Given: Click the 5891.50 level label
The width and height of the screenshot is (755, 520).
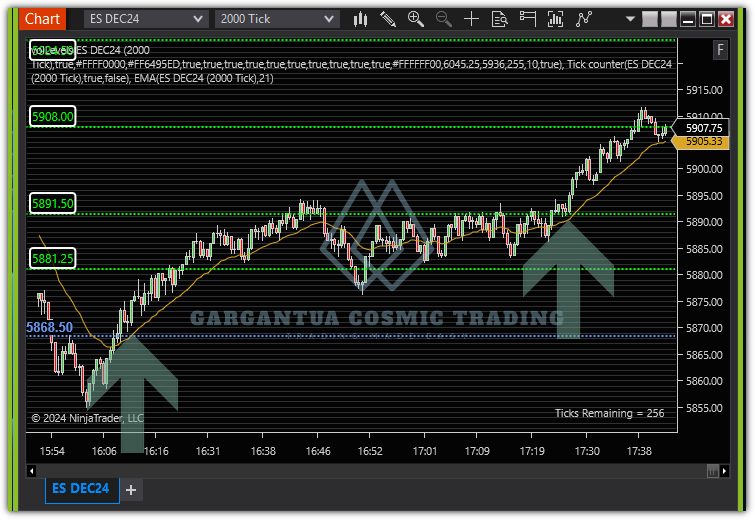Looking at the screenshot, I should [x=52, y=204].
